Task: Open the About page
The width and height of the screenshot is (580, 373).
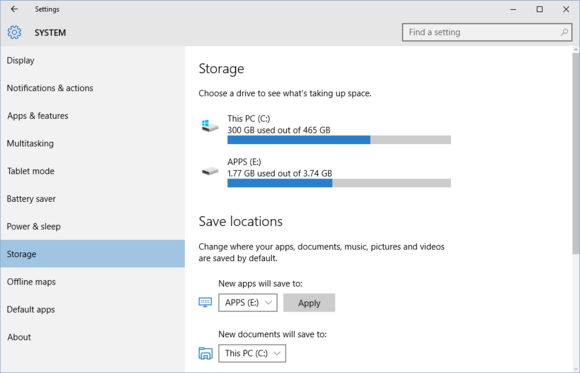Action: tap(92, 337)
